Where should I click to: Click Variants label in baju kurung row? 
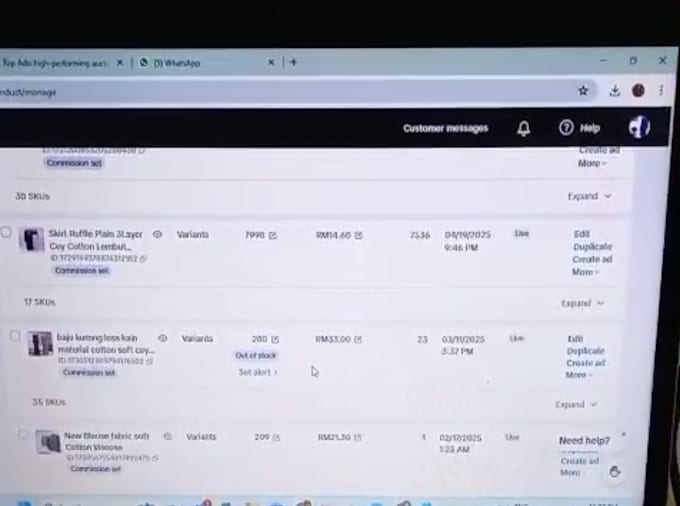tap(197, 339)
